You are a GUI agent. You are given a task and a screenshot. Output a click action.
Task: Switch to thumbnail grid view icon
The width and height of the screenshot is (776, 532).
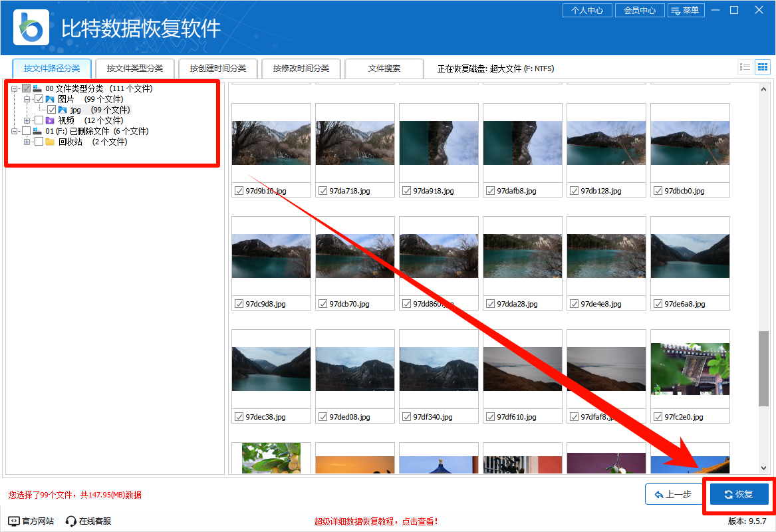[762, 67]
